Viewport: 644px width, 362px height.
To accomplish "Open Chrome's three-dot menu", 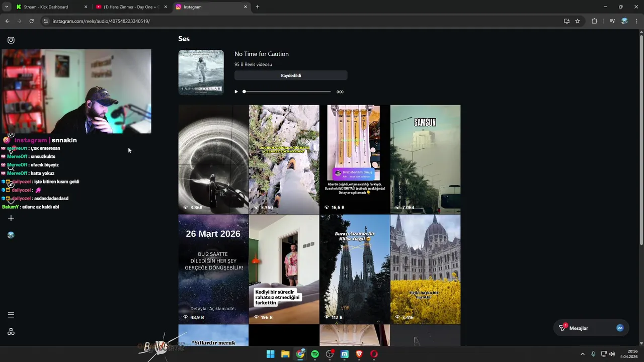I will (x=637, y=21).
